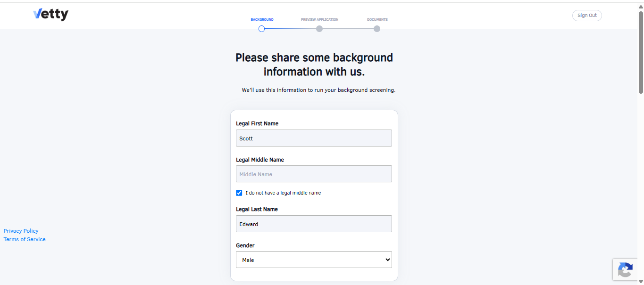Viewport: 644px width, 285px height.
Task: Click the scrollbar up arrow
Action: 641,6
